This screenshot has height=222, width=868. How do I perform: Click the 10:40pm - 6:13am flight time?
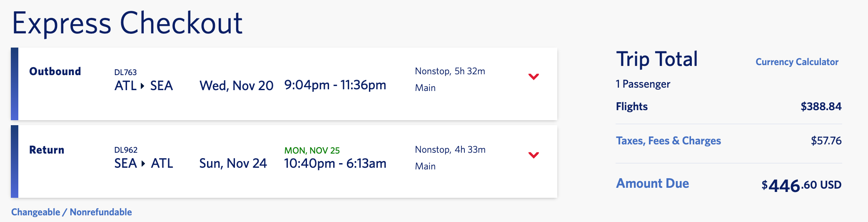[x=335, y=163]
